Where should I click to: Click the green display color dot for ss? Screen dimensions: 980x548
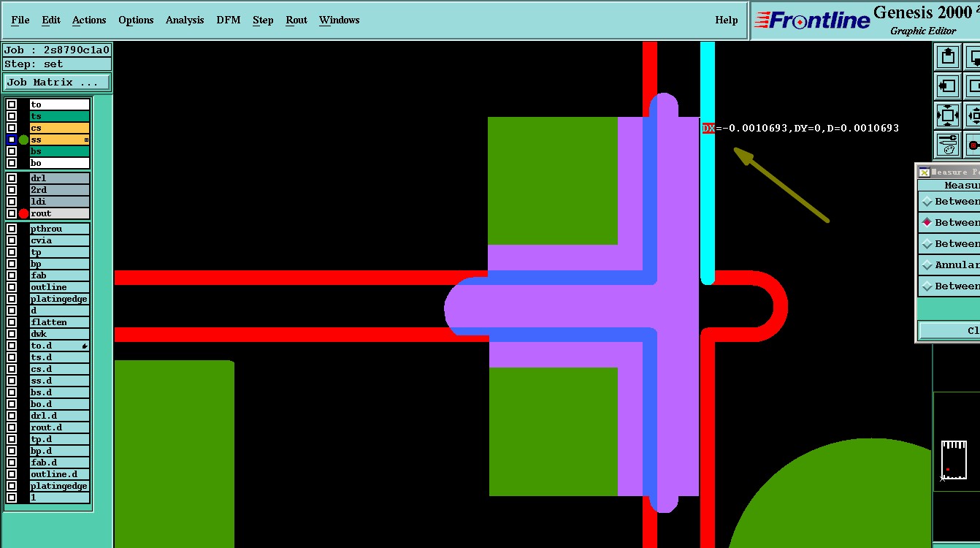[x=23, y=140]
